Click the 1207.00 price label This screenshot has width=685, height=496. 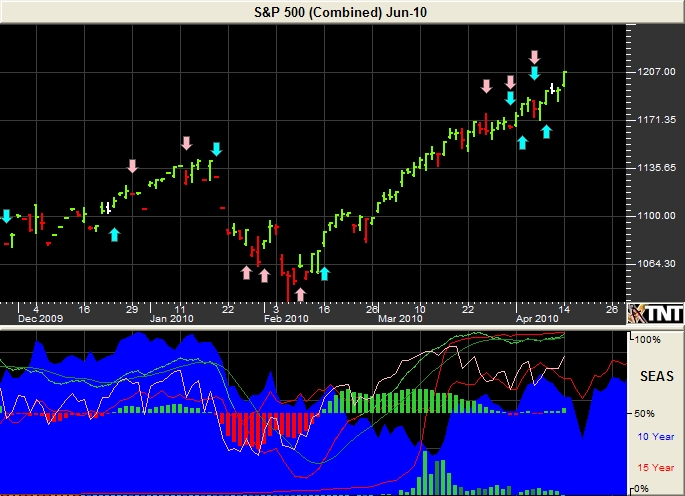(x=656, y=72)
